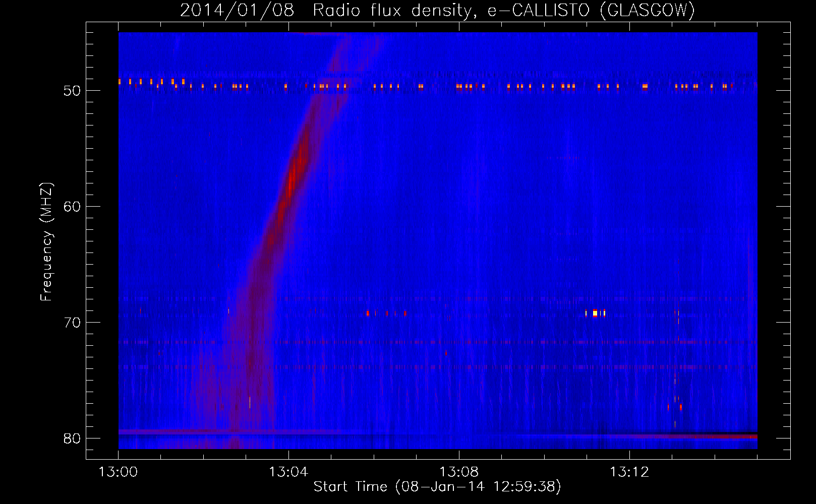Click the 60 frequency tick label

(73, 207)
